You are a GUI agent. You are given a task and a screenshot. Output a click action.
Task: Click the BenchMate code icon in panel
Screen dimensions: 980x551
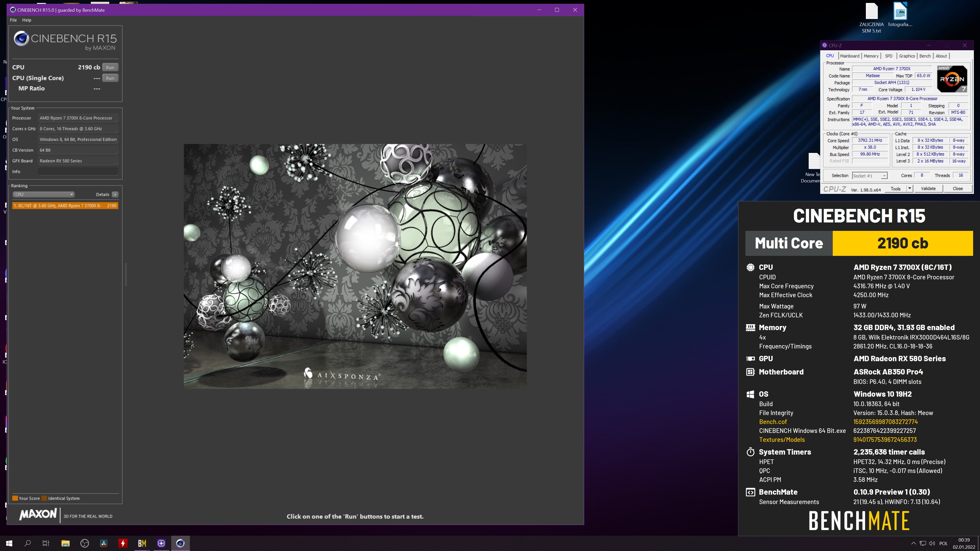coord(750,492)
